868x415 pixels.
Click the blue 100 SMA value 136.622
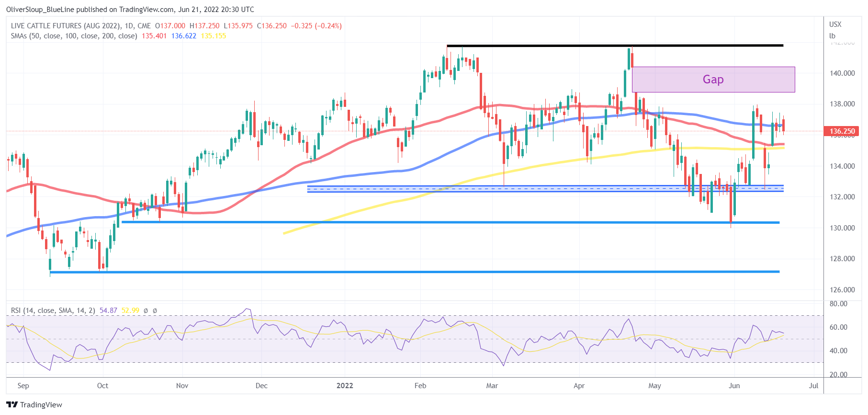[x=184, y=36]
